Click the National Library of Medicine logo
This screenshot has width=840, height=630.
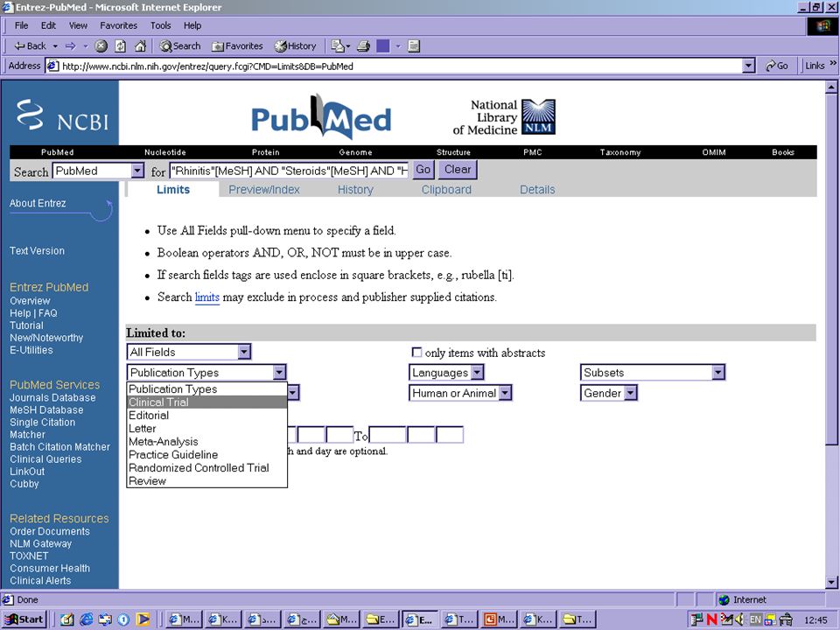(x=504, y=116)
